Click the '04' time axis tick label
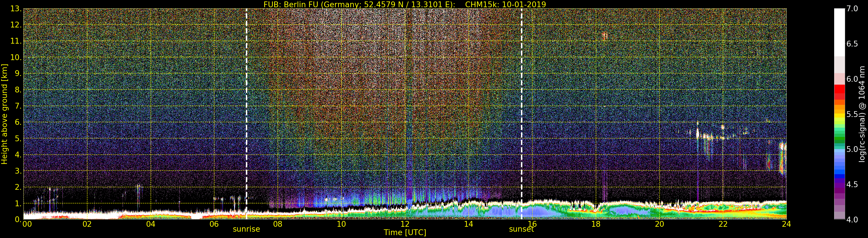The image size is (868, 238). (151, 224)
